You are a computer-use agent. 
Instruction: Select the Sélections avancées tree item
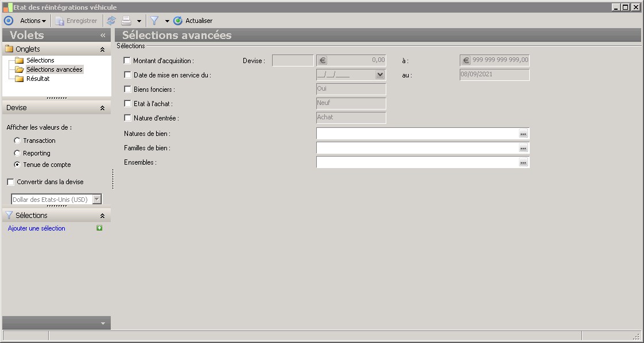55,69
